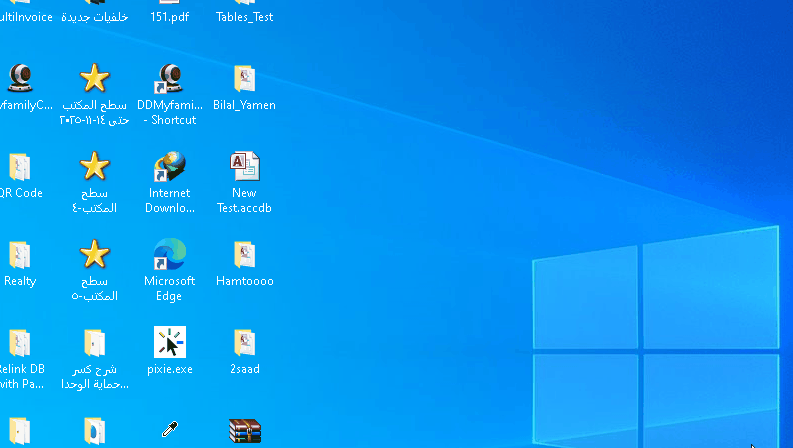The height and width of the screenshot is (448, 793).
Task: Click the star icon labeled سطح المكتب-٥
Action: (94, 255)
